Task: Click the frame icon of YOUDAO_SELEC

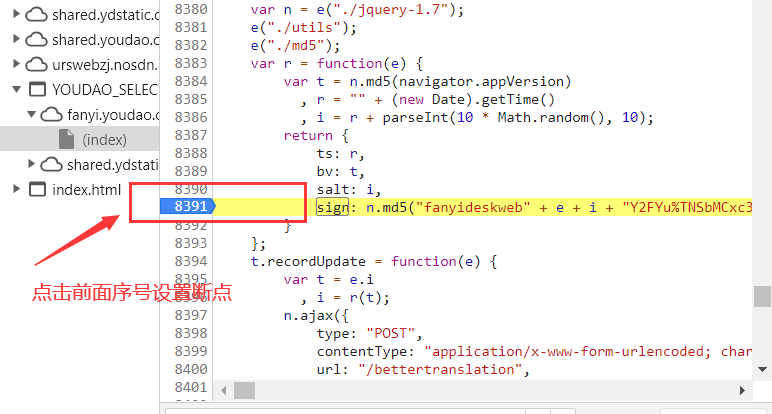Action: click(x=37, y=90)
